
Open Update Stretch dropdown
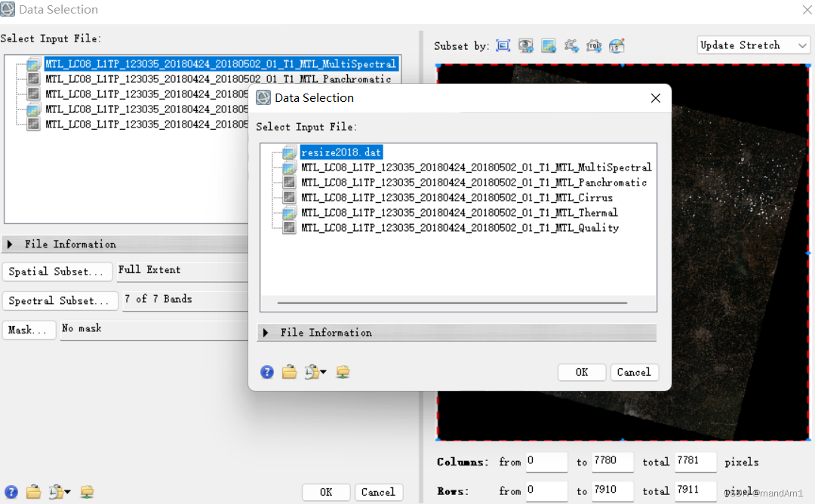tap(754, 45)
